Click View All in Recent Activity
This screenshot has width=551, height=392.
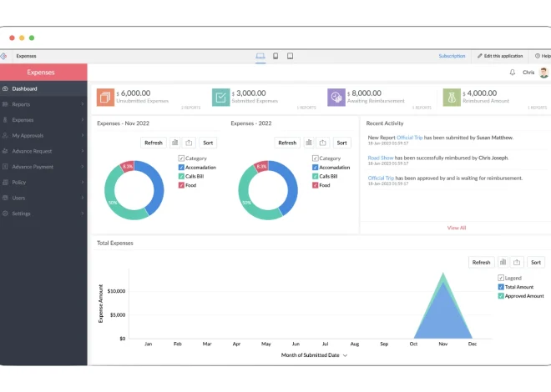pos(457,228)
